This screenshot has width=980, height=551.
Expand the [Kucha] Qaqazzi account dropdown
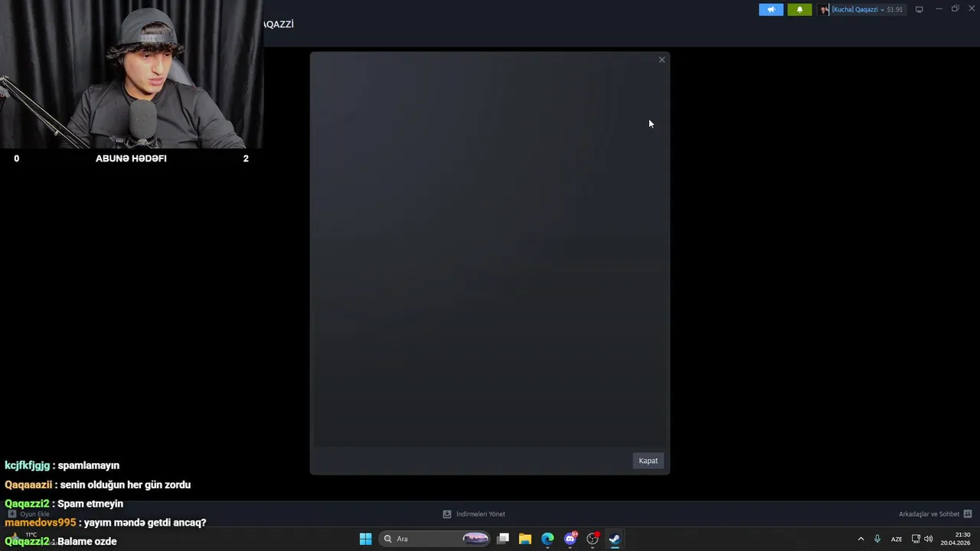tap(858, 9)
